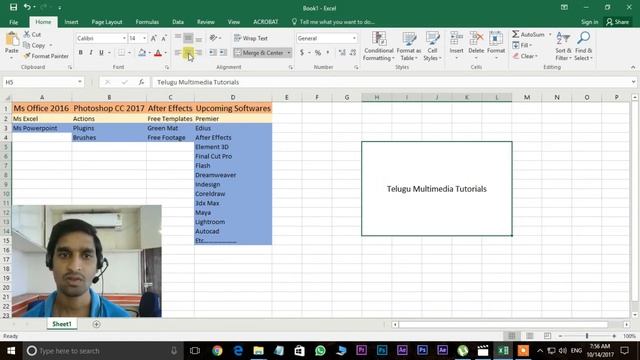
Task: Cut the selected cells
Action: (x=32, y=34)
